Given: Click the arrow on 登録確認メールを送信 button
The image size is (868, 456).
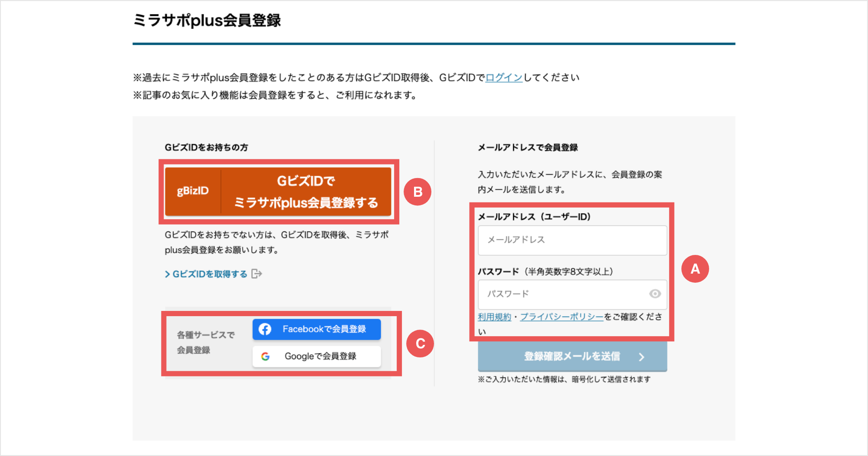Looking at the screenshot, I should (641, 357).
